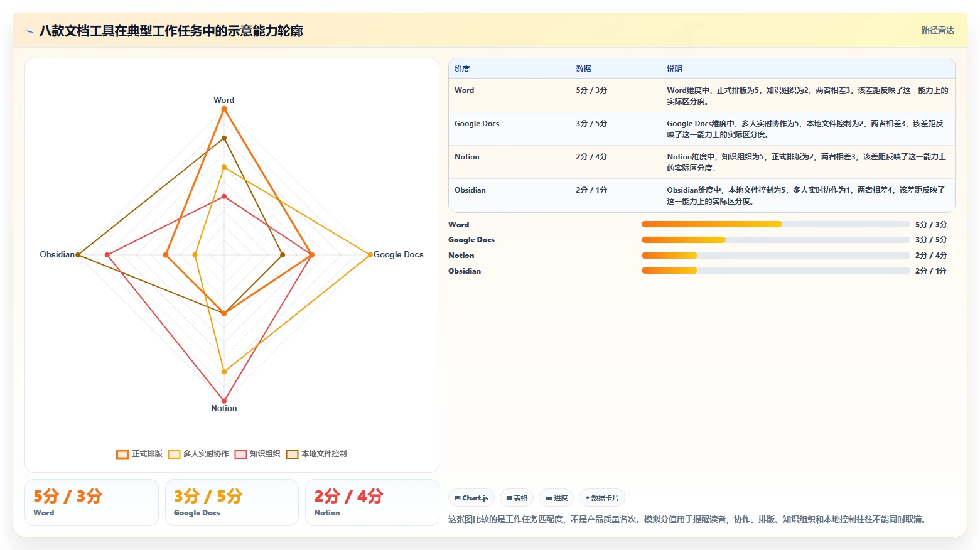Click the 路径雷达 label in header
Viewport: 980px width, 550px height.
(x=937, y=30)
